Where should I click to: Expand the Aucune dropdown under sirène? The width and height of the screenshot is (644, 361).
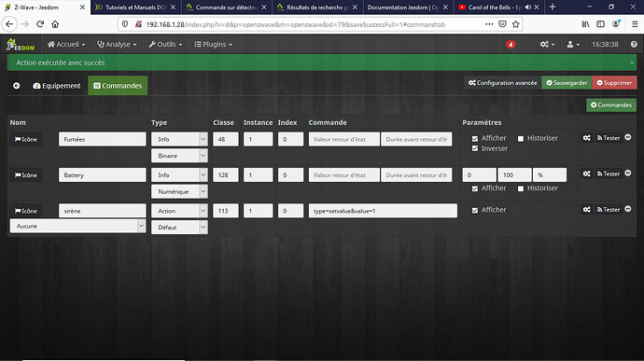click(x=78, y=226)
